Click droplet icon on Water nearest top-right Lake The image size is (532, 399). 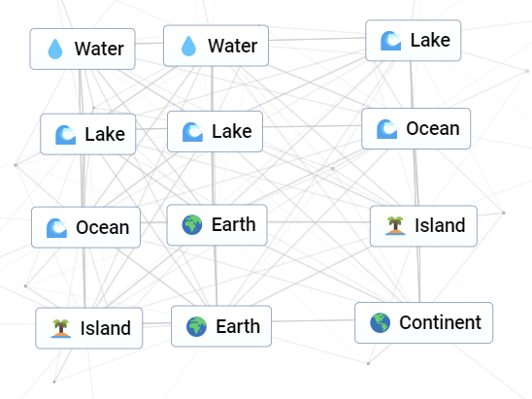click(x=188, y=46)
